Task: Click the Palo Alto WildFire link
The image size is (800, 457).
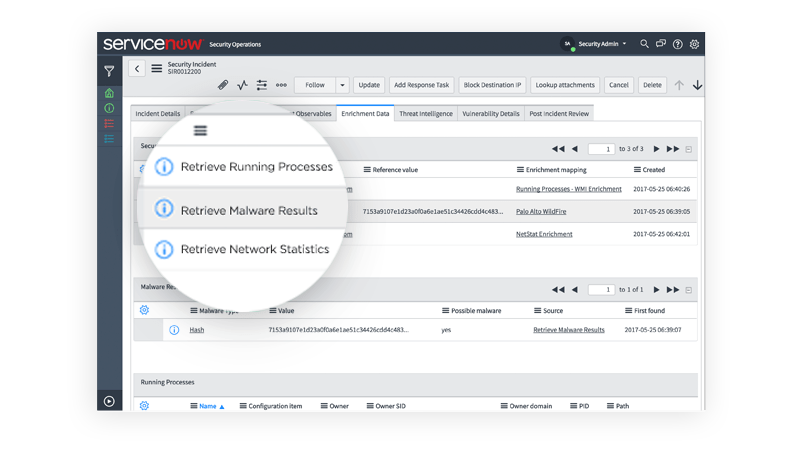Action: (543, 211)
